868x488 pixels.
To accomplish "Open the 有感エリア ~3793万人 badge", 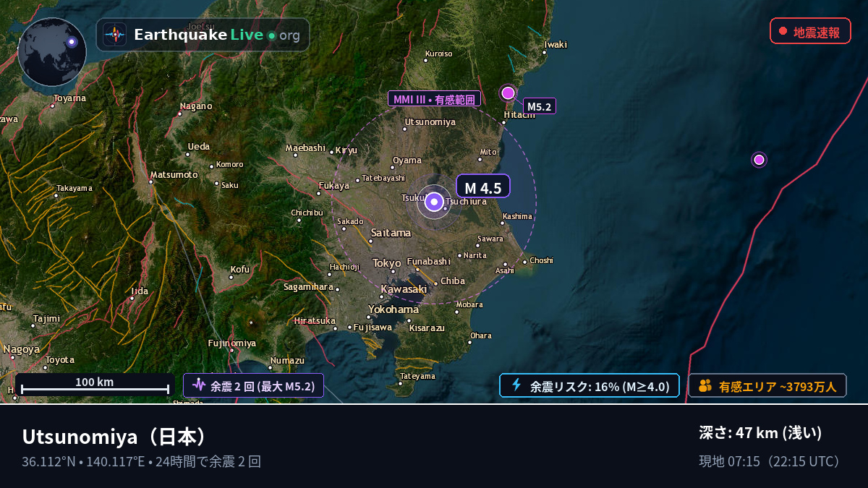I will pos(767,385).
